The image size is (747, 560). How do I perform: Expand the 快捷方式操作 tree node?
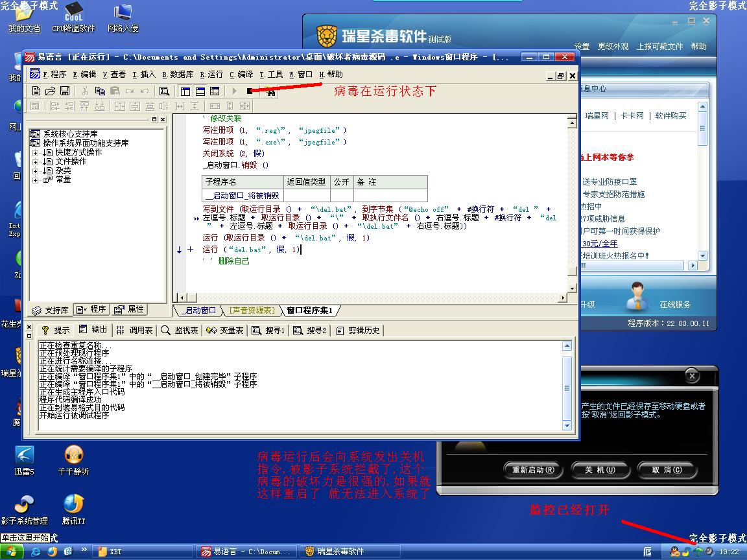click(35, 153)
